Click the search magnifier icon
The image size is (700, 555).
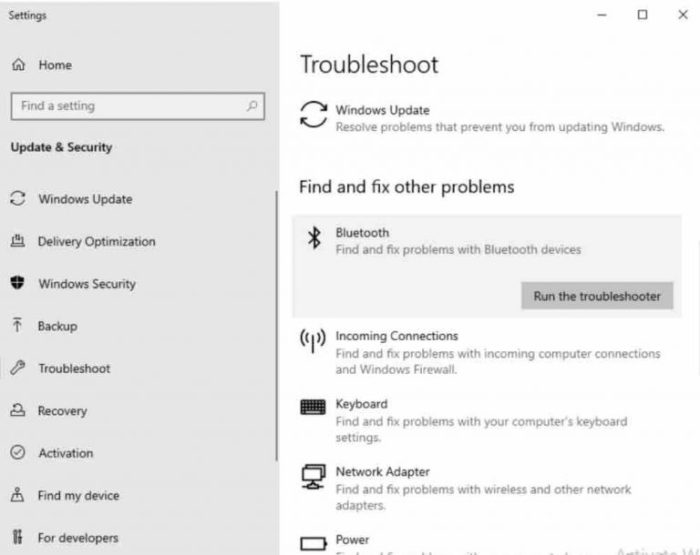point(252,106)
